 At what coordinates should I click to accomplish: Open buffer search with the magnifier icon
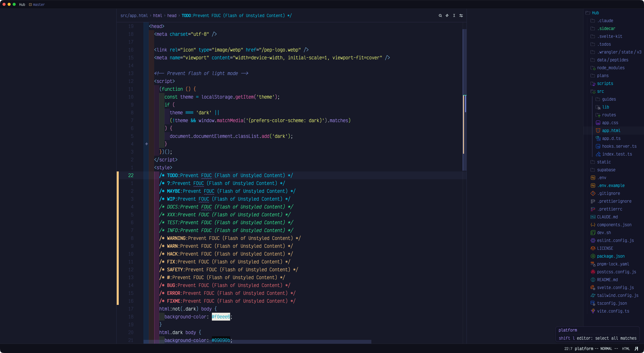(x=440, y=16)
